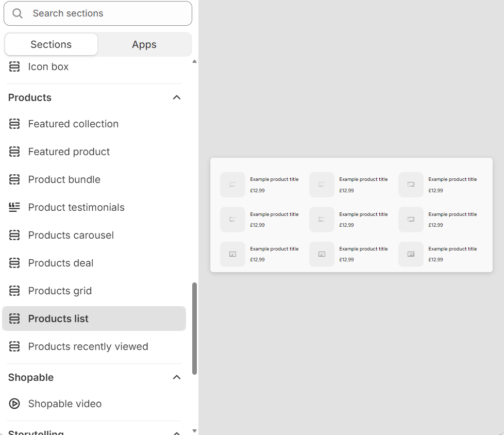
Task: Select the Products recently viewed icon
Action: click(x=14, y=346)
